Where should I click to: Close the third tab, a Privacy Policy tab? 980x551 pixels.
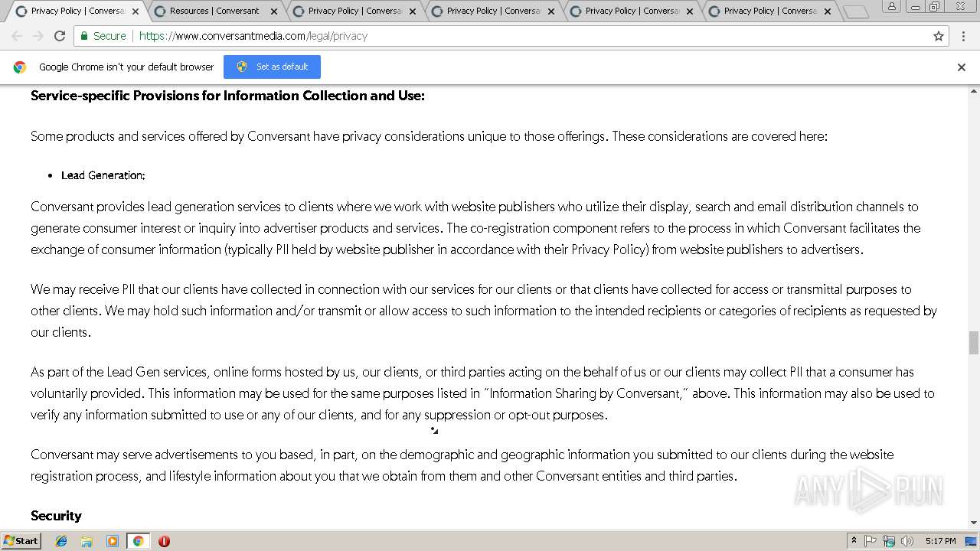coord(413,11)
